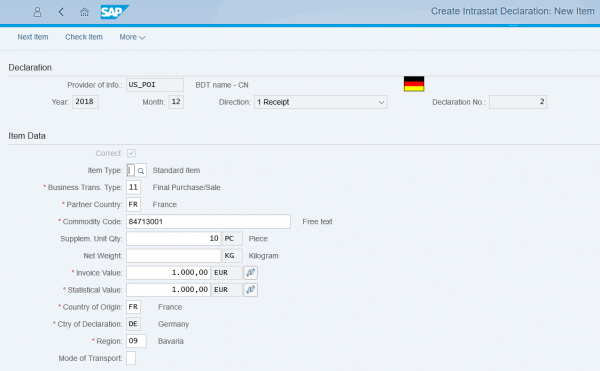The image size is (600, 371).
Task: Click the Business Trans. Type field
Action: [x=134, y=187]
